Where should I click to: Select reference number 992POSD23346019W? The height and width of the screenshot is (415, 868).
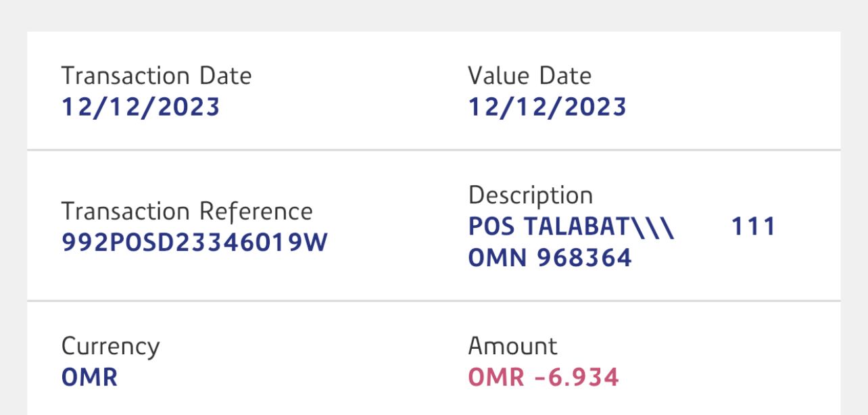(x=194, y=243)
